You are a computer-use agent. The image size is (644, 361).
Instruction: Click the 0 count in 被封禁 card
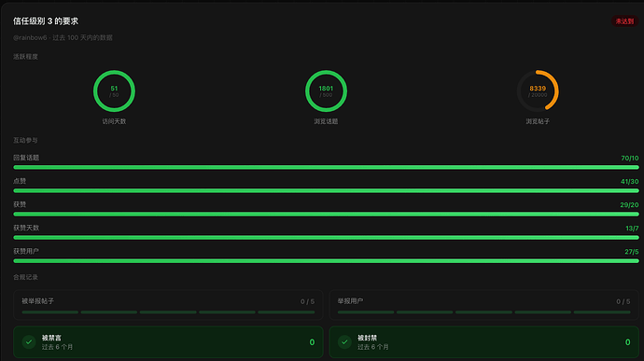[627, 342]
